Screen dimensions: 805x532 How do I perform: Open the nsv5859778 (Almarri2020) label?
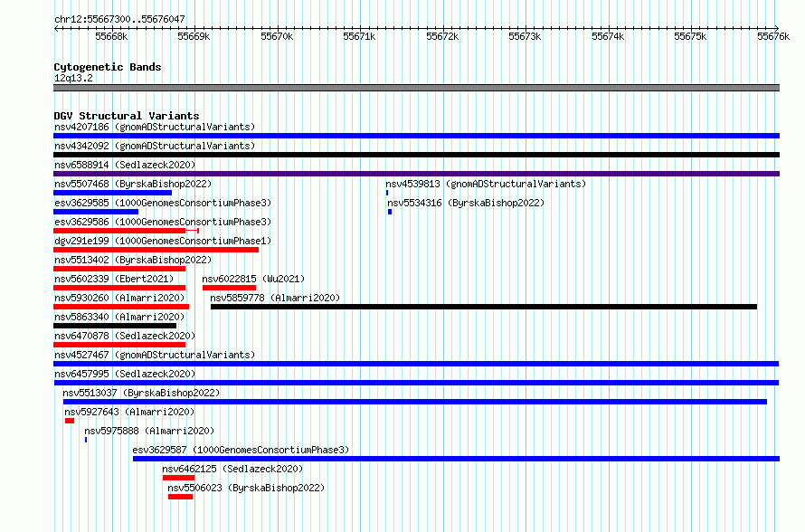(275, 298)
